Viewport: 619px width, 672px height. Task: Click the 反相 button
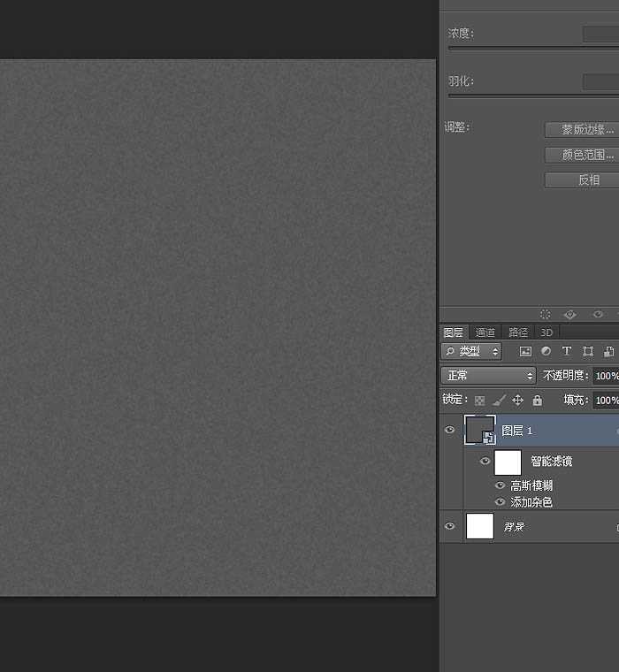coord(587,180)
